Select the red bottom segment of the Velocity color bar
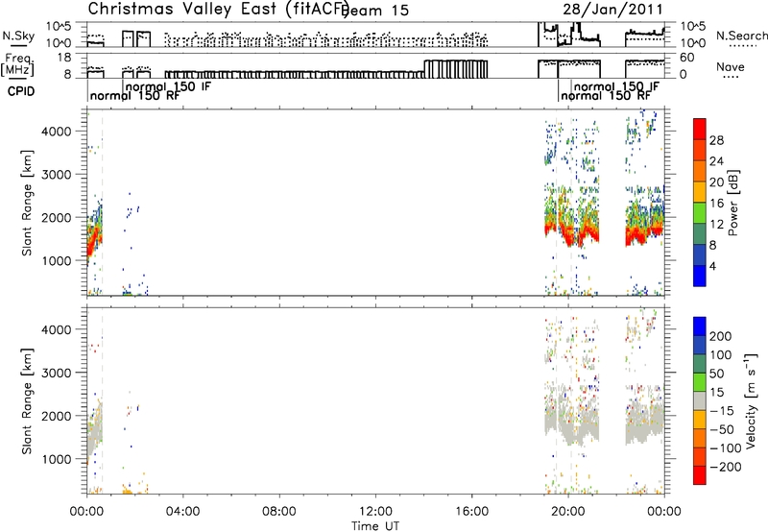 click(700, 475)
